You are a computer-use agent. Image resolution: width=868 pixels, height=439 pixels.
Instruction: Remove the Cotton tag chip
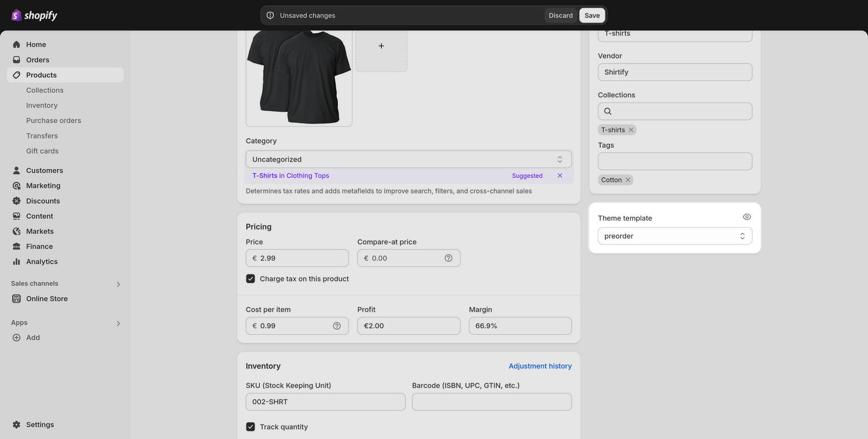628,180
